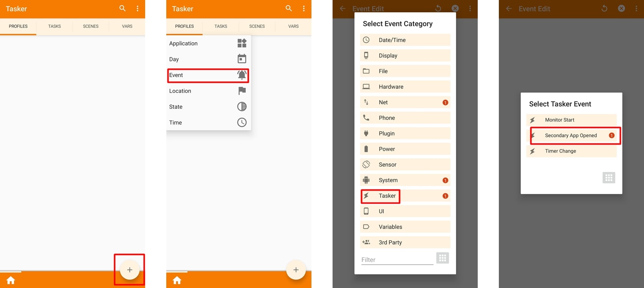
Task: Open overflow menu beside the profile type menu screen's search
Action: pos(304,8)
